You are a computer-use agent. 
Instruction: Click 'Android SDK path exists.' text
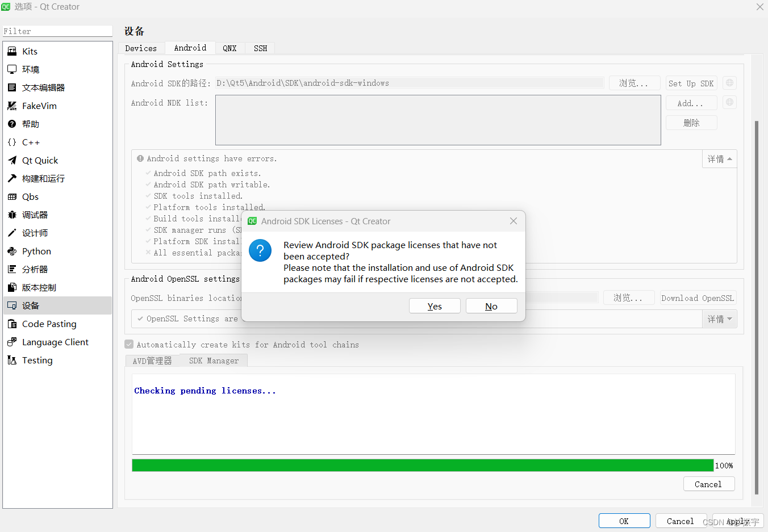(x=207, y=173)
